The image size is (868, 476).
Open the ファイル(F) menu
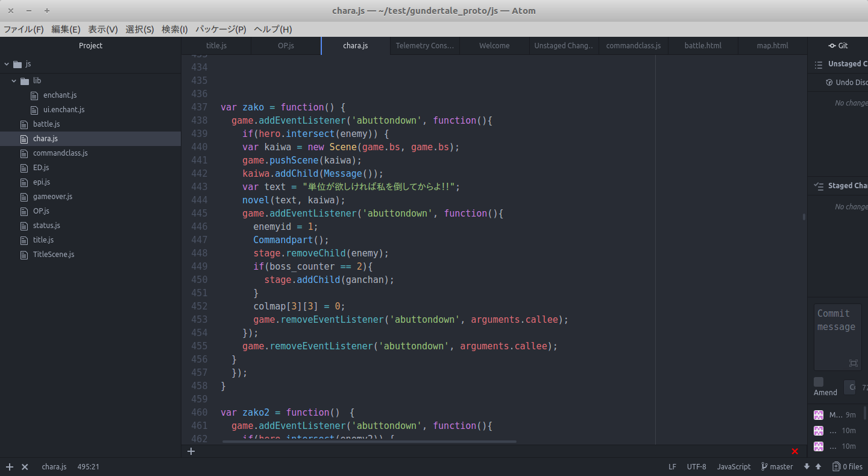(24, 30)
